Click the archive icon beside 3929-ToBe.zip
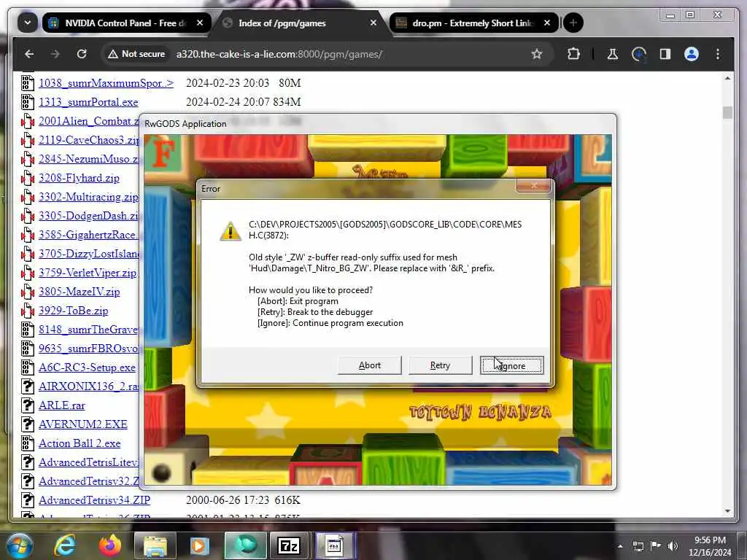The width and height of the screenshot is (747, 560). (28, 311)
